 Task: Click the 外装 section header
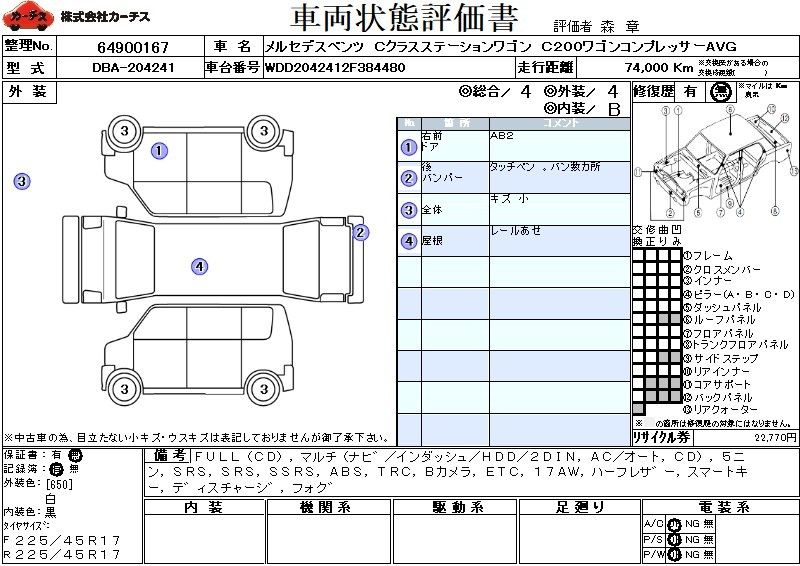pos(29,92)
